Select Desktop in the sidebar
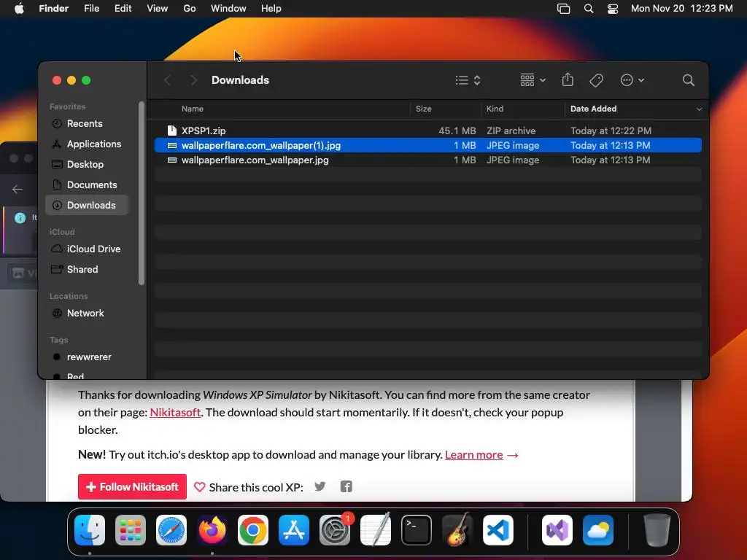 tap(88, 164)
